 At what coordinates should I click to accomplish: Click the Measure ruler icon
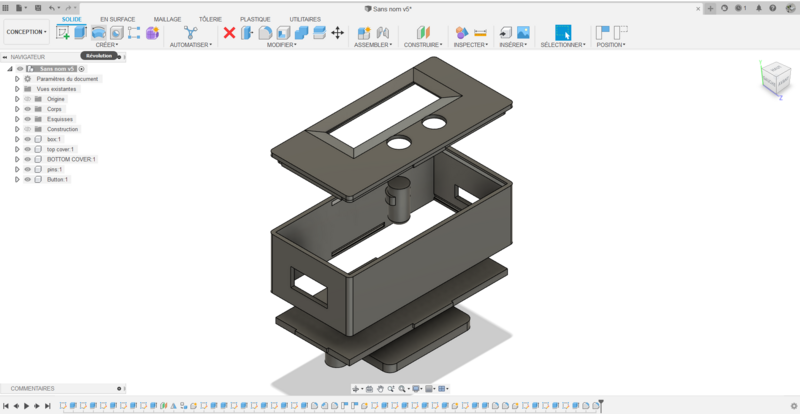click(480, 32)
